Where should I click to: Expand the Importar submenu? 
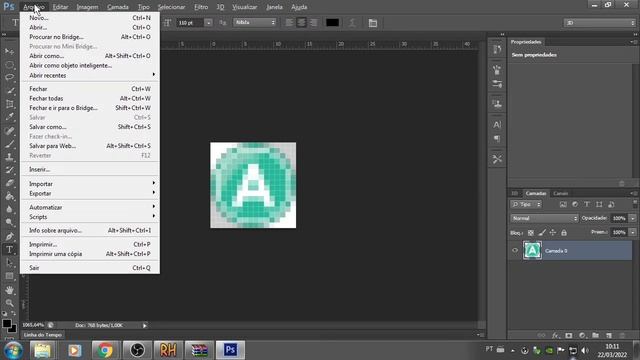click(90, 184)
